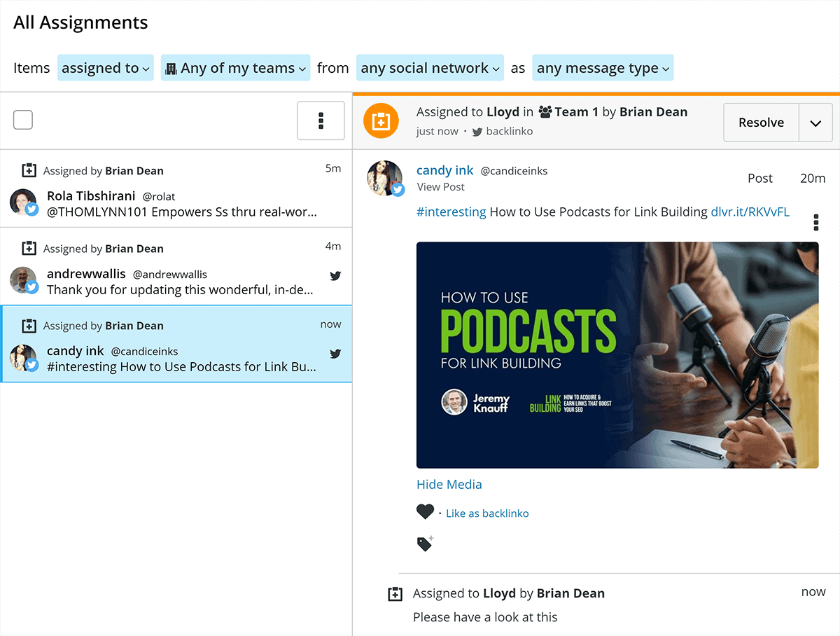The width and height of the screenshot is (840, 636).
Task: Open the 'assigned to' filter dropdown
Action: [105, 68]
